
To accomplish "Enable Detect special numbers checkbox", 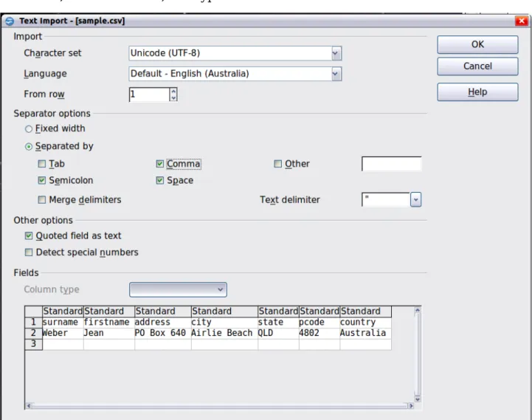I will click(x=29, y=252).
